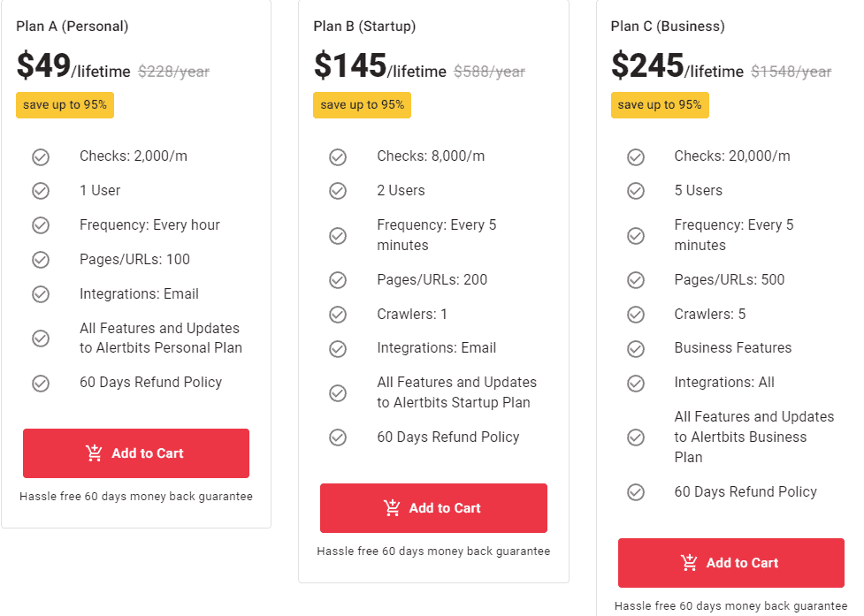Screen dimensions: 864x616
Task: Click the cart icon on Plan A button
Action: [94, 453]
